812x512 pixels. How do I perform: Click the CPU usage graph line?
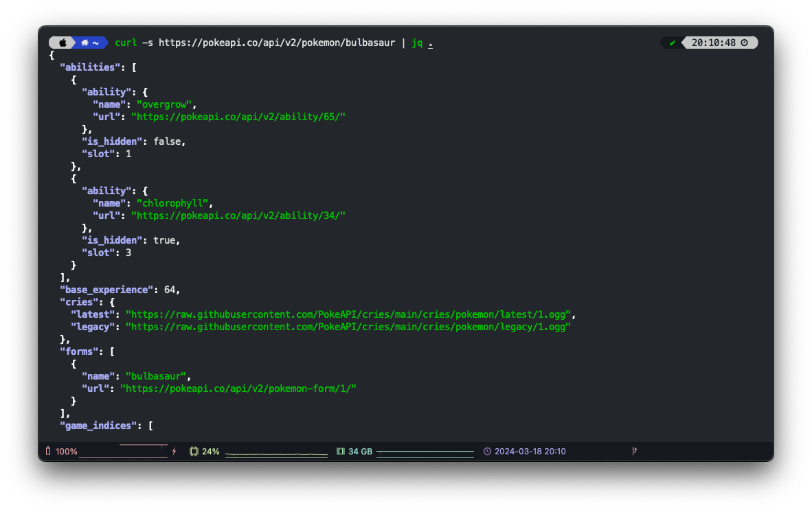[x=276, y=454]
